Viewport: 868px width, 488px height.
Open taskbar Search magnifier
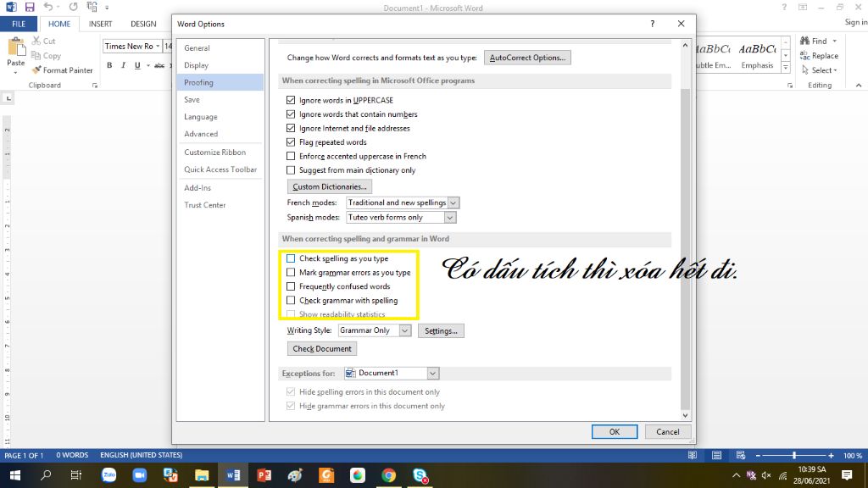tap(46, 475)
